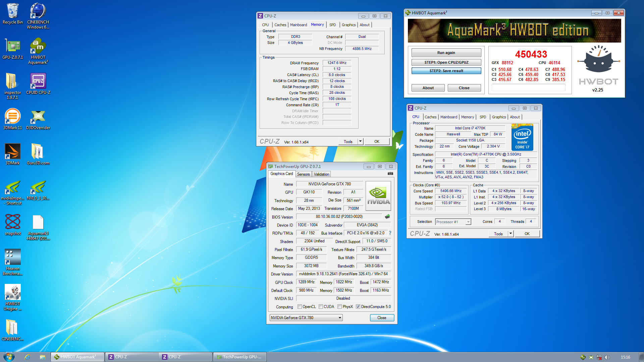Open the NVI_0_3_30 desktop shortcut
Image resolution: width=644 pixels, height=362 pixels.
pyautogui.click(x=38, y=190)
